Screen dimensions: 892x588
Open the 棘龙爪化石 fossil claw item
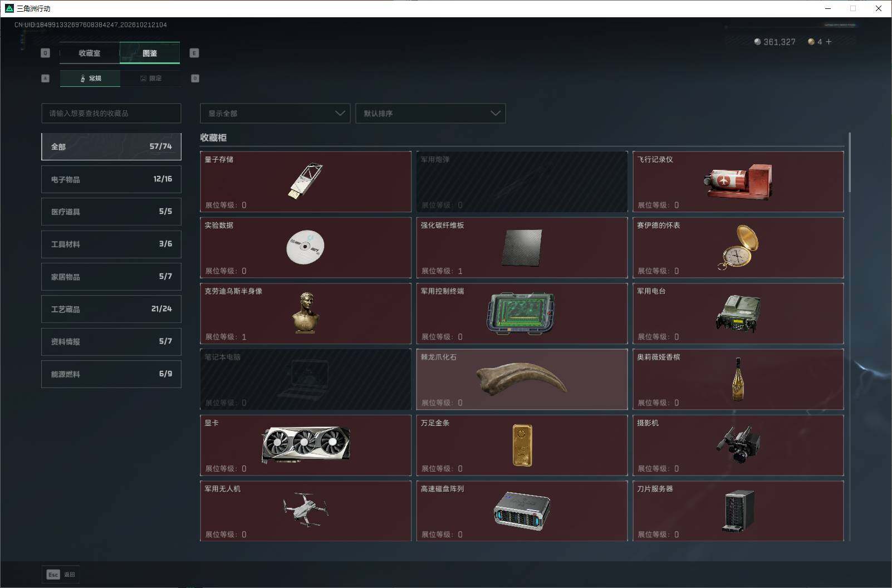[x=522, y=379]
